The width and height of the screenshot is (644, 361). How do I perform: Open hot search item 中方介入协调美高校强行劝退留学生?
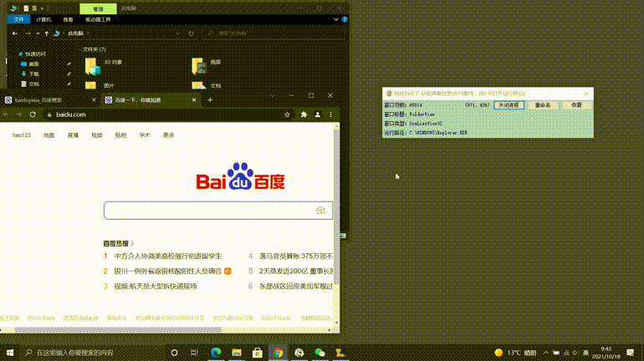pyautogui.click(x=167, y=256)
